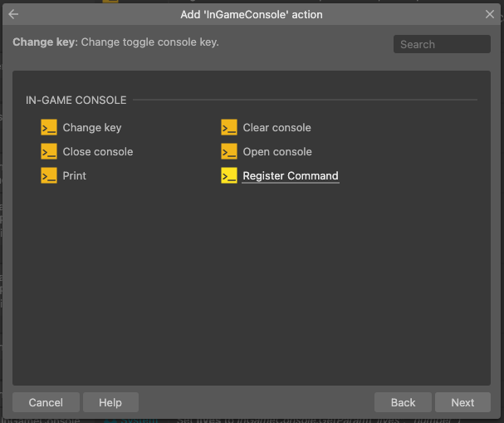
Task: Click the console icon beside Change key
Action: coord(49,128)
